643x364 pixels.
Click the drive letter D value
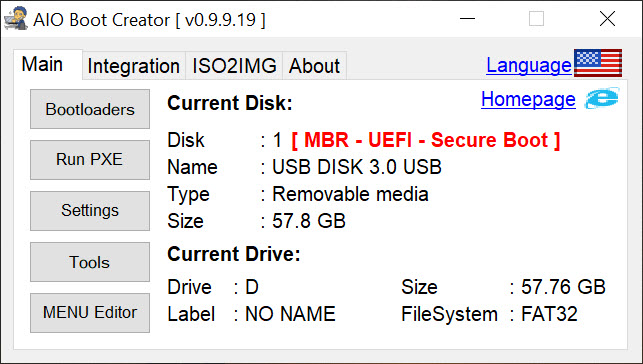point(252,287)
